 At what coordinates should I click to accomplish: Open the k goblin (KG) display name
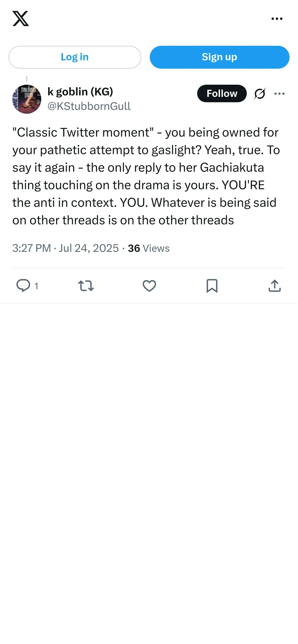pos(80,92)
